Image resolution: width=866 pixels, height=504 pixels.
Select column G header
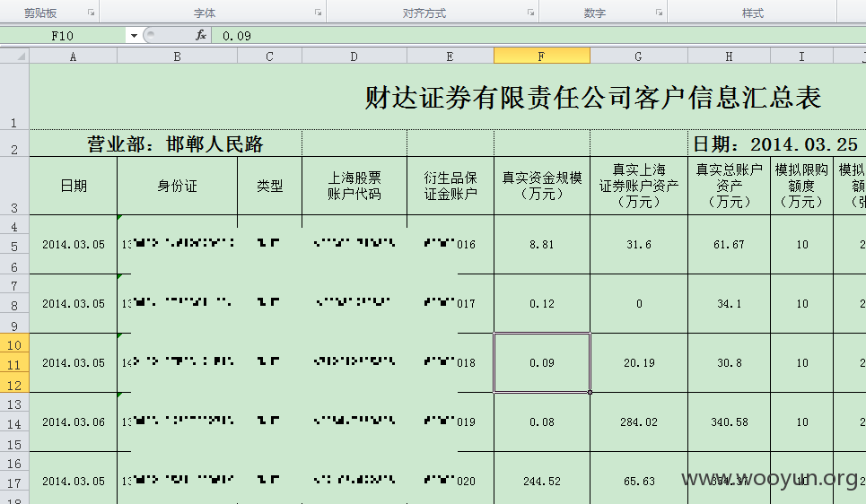pos(639,56)
